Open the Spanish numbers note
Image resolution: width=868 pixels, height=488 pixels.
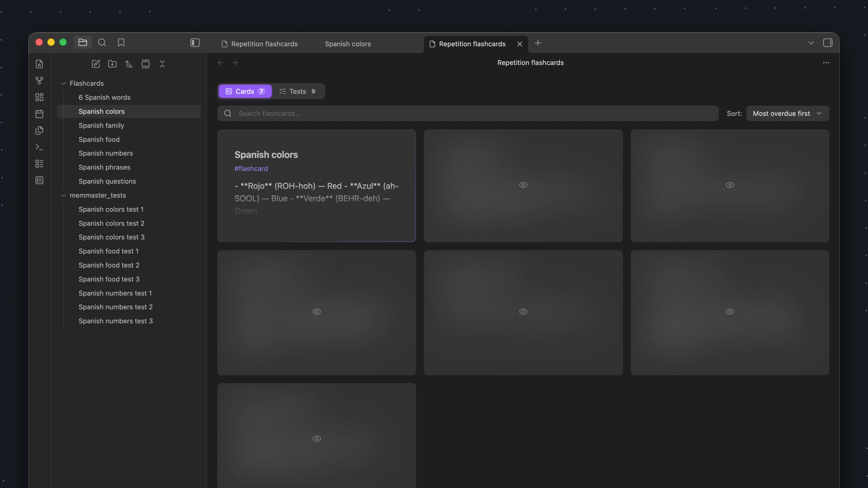tap(129, 153)
